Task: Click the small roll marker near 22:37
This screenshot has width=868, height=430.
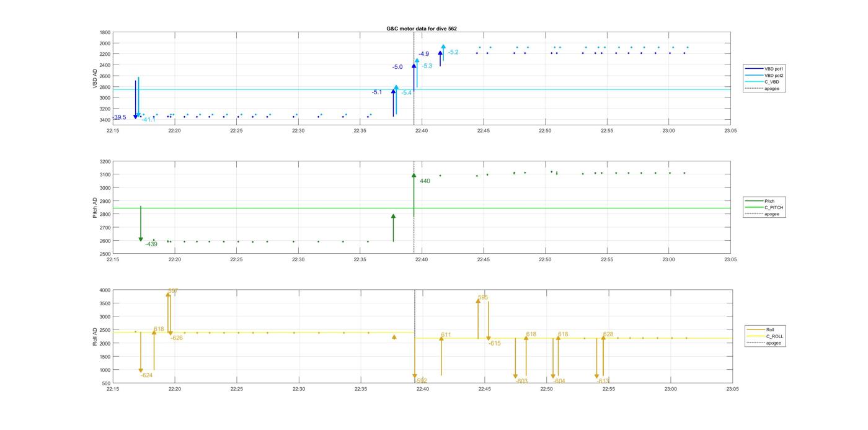Action: tap(394, 337)
